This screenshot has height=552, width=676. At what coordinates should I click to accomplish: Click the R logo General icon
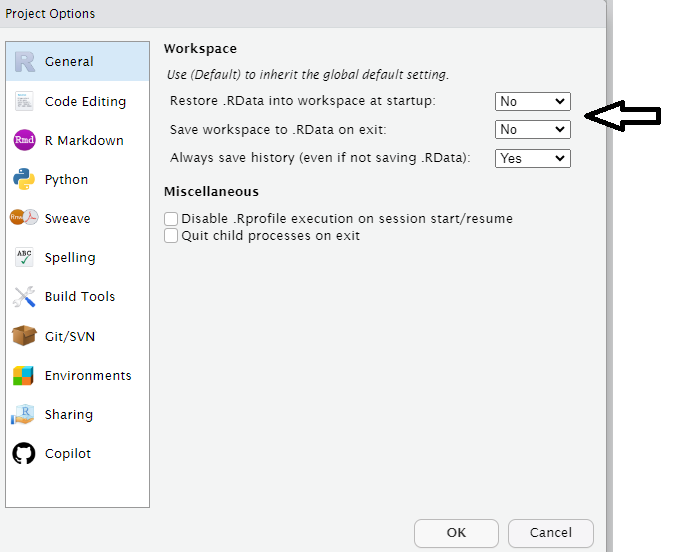[25, 62]
